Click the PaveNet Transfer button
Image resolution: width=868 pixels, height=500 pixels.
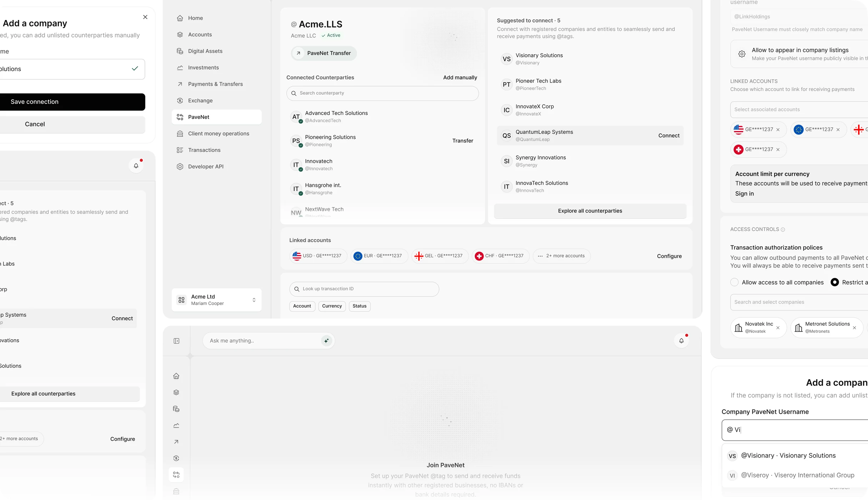pos(324,53)
